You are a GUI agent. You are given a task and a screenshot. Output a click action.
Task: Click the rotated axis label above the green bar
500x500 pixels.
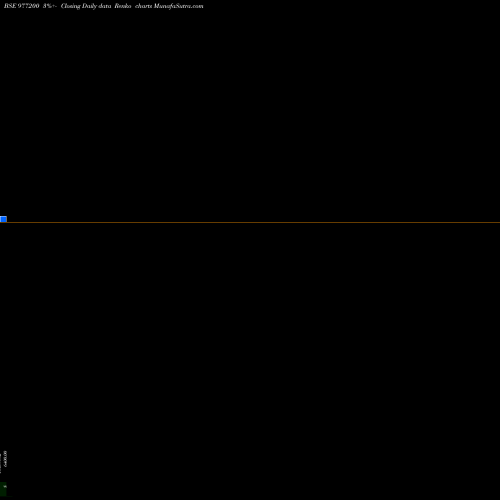click(x=5, y=459)
